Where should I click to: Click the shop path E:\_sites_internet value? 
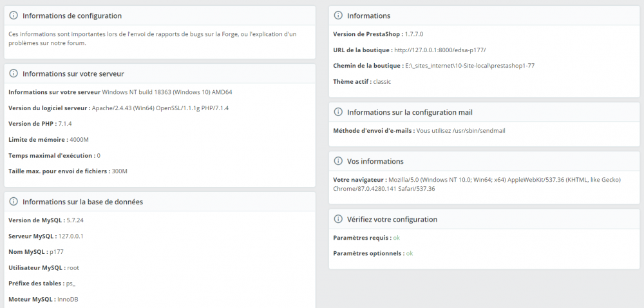(x=470, y=66)
